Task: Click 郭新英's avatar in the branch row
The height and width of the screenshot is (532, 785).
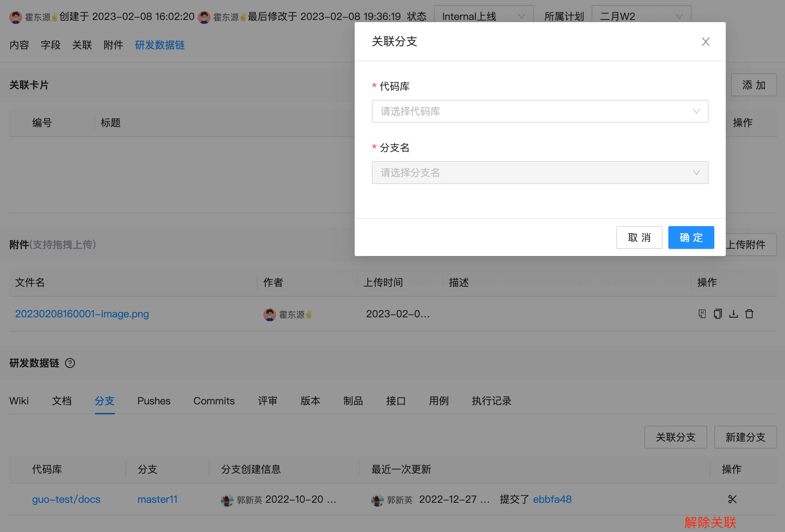Action: (227, 500)
